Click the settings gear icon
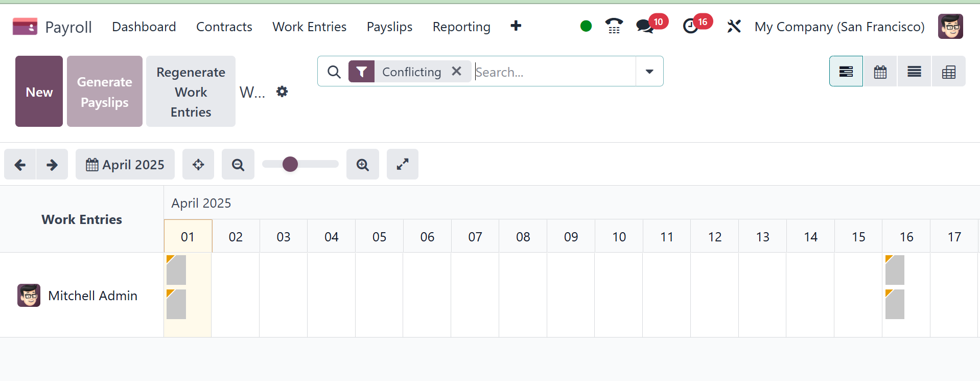The image size is (980, 381). point(282,92)
